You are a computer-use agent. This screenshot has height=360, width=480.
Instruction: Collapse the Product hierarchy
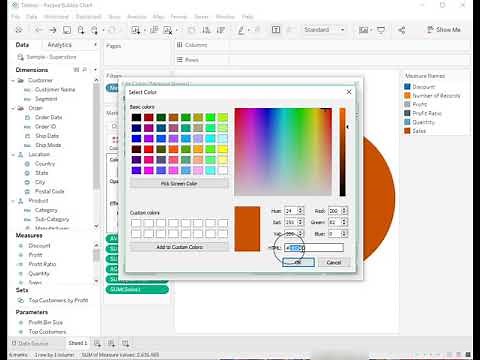tap(13, 201)
